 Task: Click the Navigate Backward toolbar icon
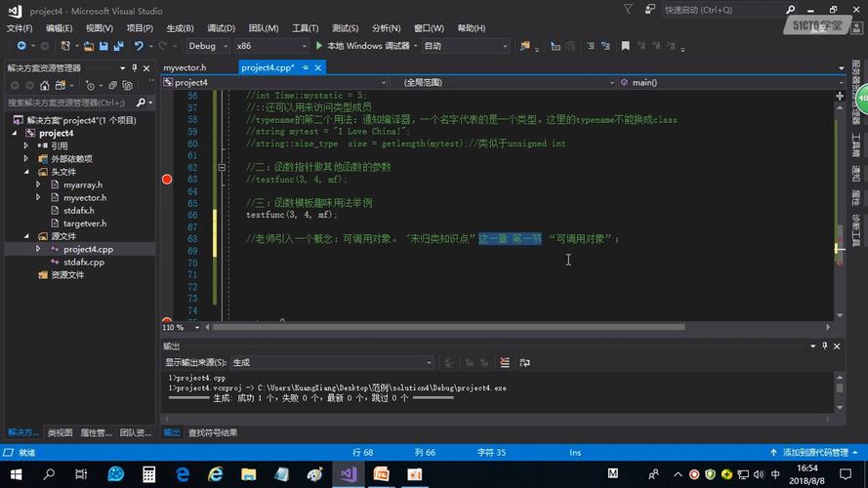[21, 46]
